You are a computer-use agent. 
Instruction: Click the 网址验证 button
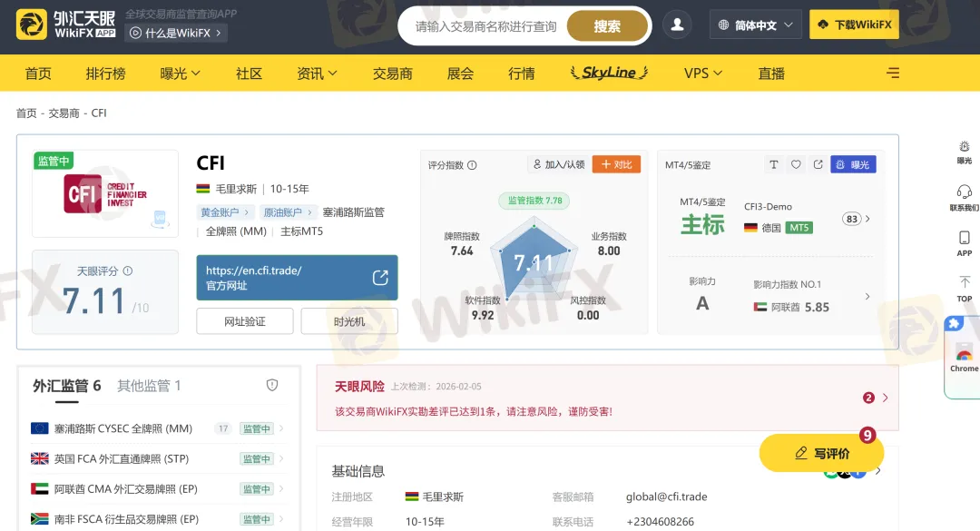(x=244, y=321)
